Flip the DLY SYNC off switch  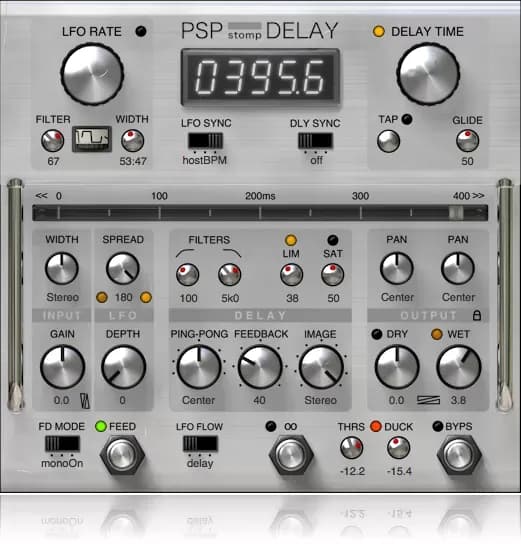(x=315, y=141)
